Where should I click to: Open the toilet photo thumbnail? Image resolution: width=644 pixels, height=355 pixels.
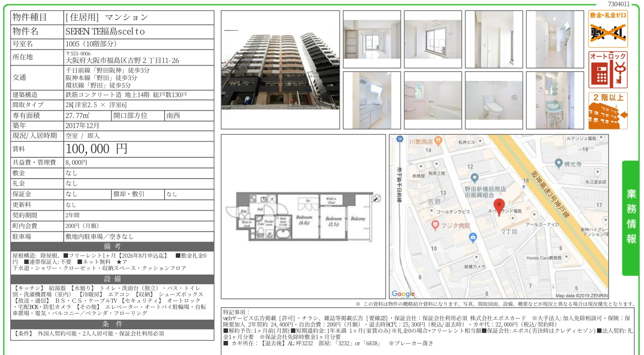[494, 100]
